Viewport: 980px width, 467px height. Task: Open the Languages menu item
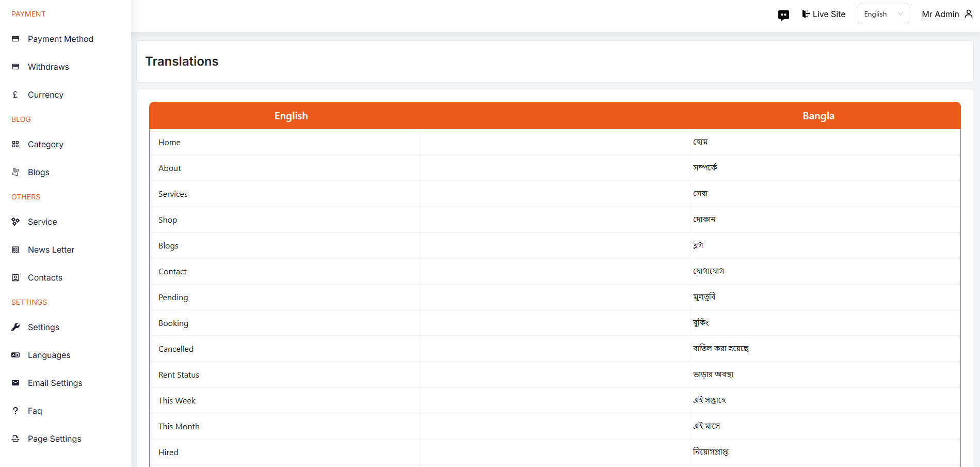[x=49, y=355]
